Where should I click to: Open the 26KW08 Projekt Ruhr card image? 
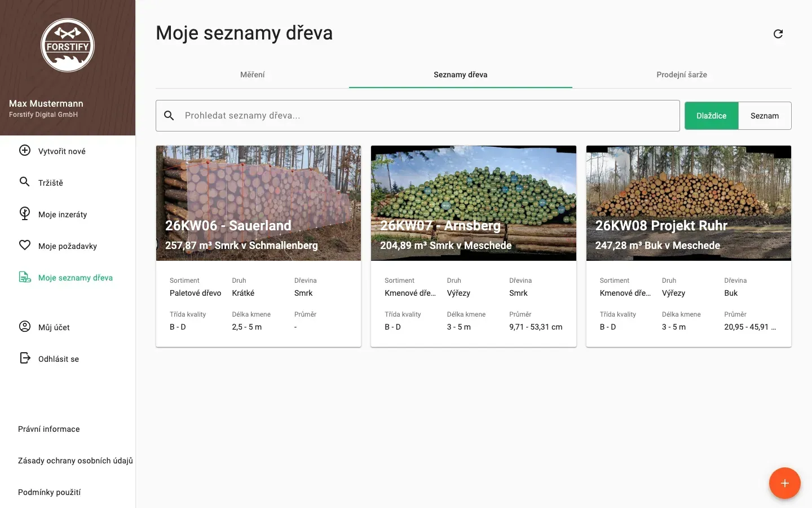[689, 203]
